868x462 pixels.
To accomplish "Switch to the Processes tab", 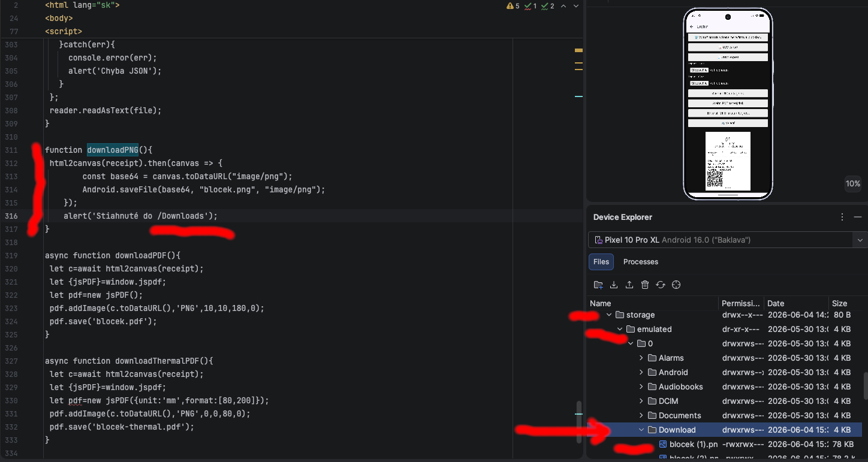I will click(x=641, y=262).
